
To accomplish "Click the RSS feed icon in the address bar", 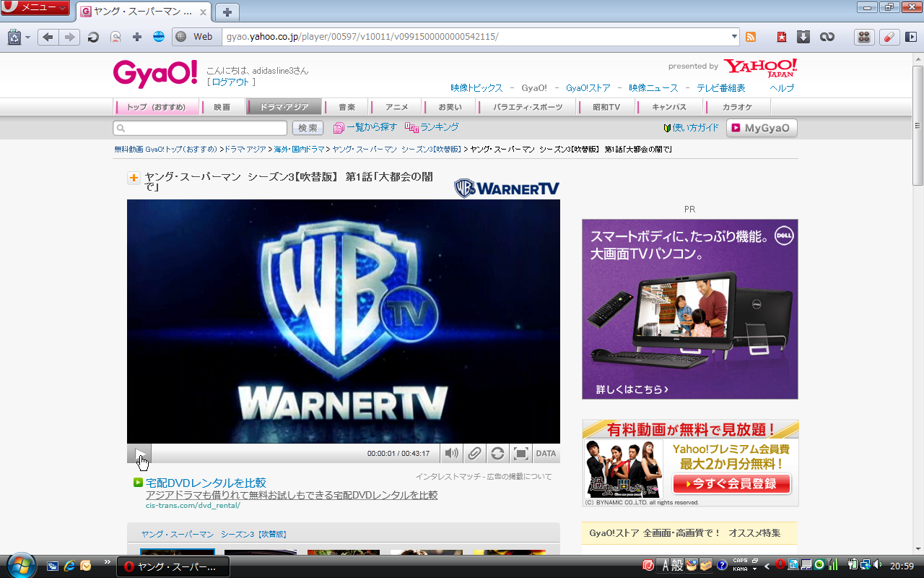I will tap(751, 37).
